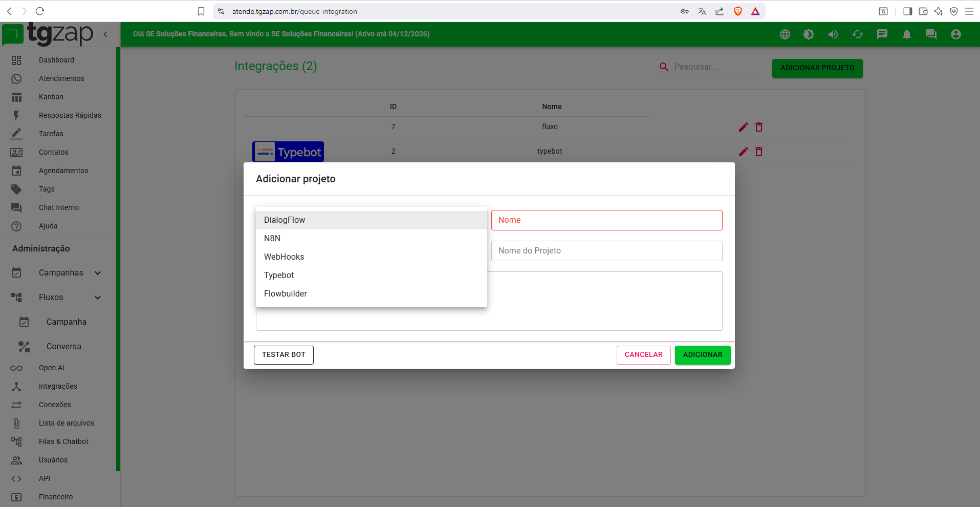The width and height of the screenshot is (980, 507).
Task: Expand the Campanhas submenu in the sidebar
Action: tap(98, 273)
